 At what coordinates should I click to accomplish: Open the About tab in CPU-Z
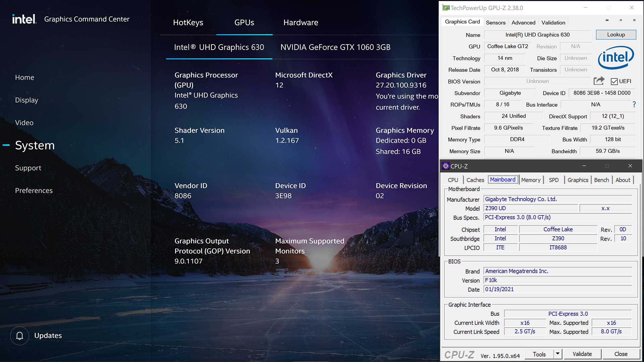pyautogui.click(x=623, y=180)
